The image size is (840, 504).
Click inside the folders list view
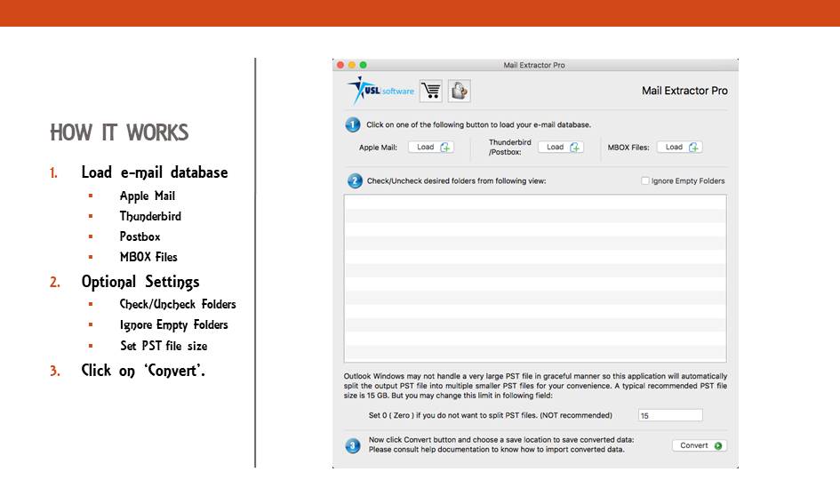(535, 278)
